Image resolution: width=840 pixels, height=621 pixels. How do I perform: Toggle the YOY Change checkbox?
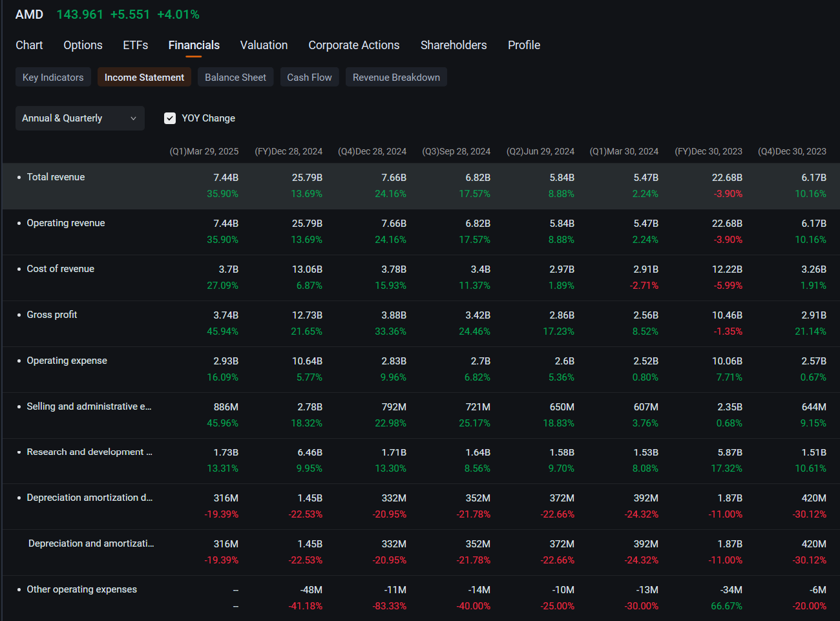pos(170,118)
